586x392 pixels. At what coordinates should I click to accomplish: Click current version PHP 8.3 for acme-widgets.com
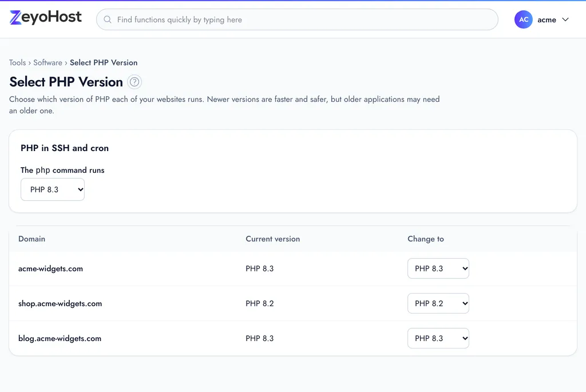pos(260,269)
